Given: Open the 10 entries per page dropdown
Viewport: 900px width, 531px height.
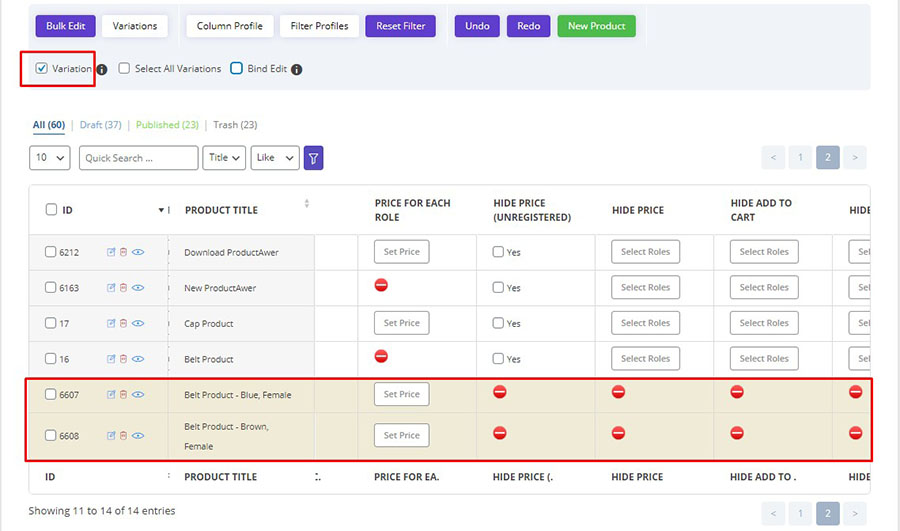Looking at the screenshot, I should [x=50, y=158].
